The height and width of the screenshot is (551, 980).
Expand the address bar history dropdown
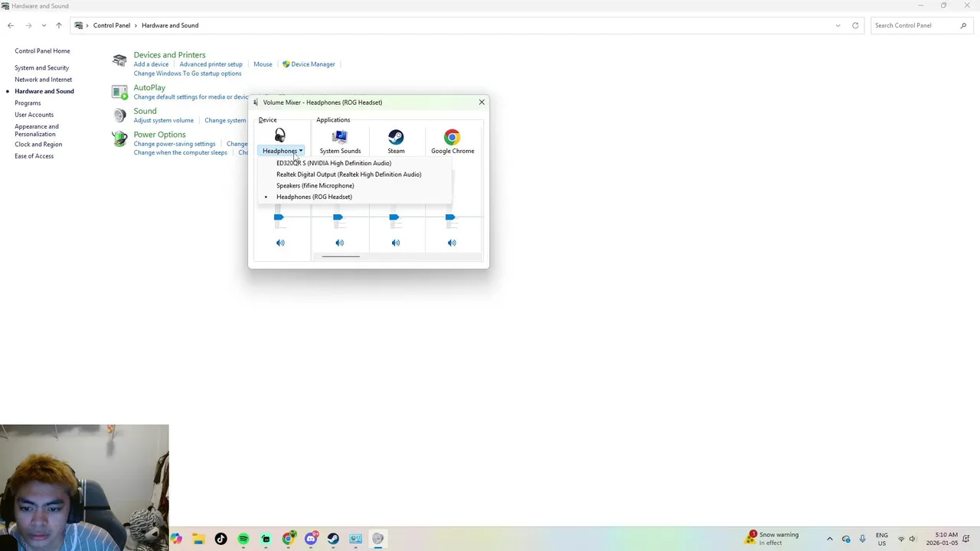[838, 25]
